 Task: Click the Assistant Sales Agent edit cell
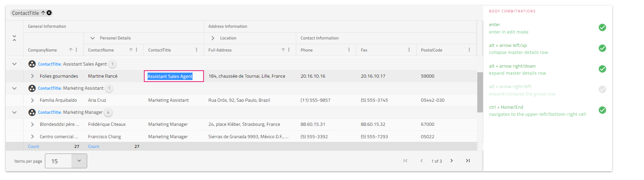(x=174, y=76)
